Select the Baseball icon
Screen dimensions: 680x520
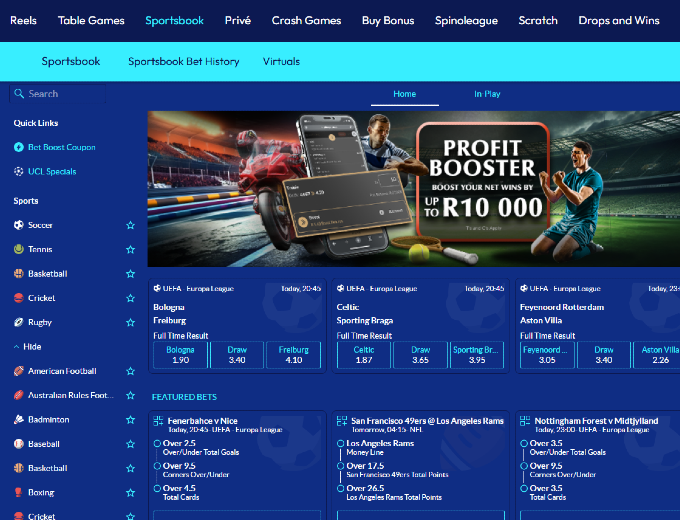[x=19, y=444]
